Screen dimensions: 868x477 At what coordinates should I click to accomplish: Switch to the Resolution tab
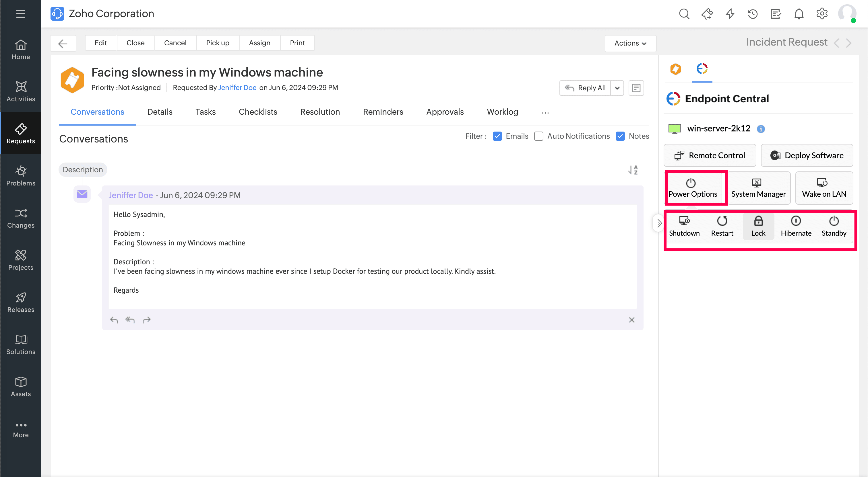click(x=320, y=112)
